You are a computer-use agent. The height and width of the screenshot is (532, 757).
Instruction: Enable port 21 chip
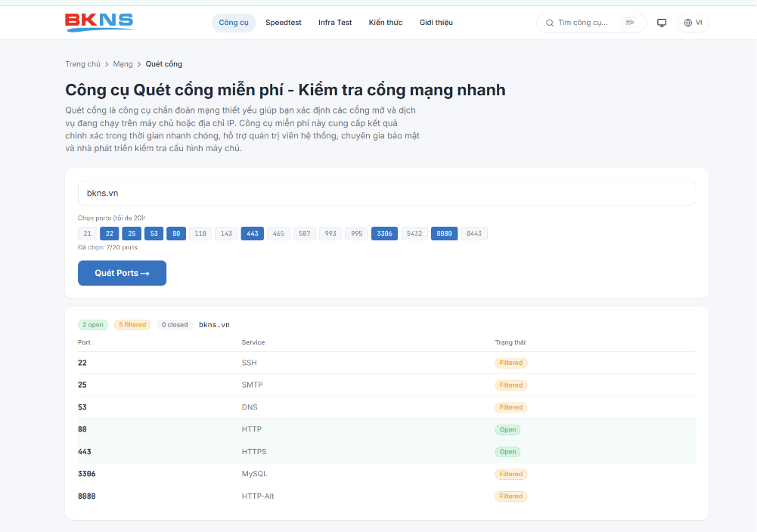pos(88,234)
